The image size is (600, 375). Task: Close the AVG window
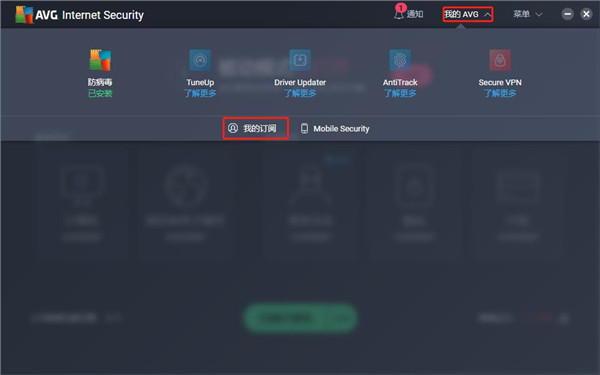[x=586, y=14]
